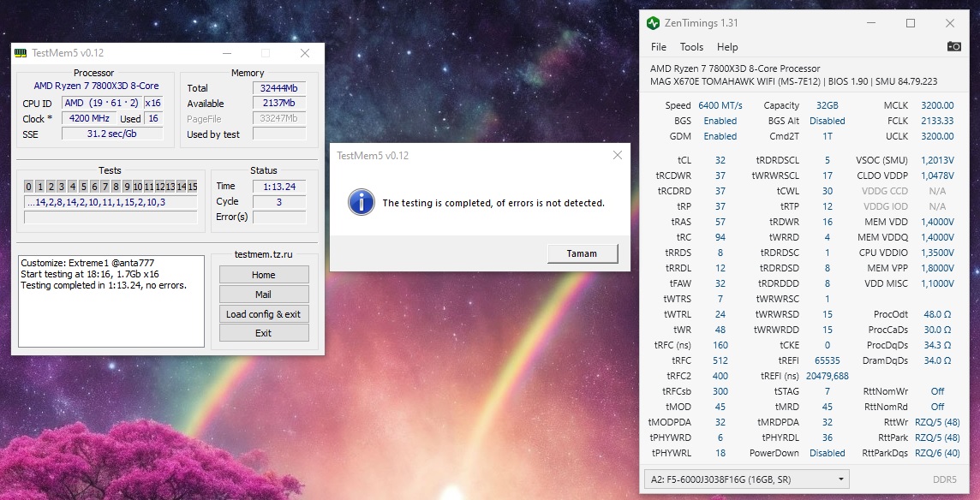Click log line 'Testing completed in 1:13.24, no errors.'
This screenshot has height=500, width=980.
coord(104,285)
